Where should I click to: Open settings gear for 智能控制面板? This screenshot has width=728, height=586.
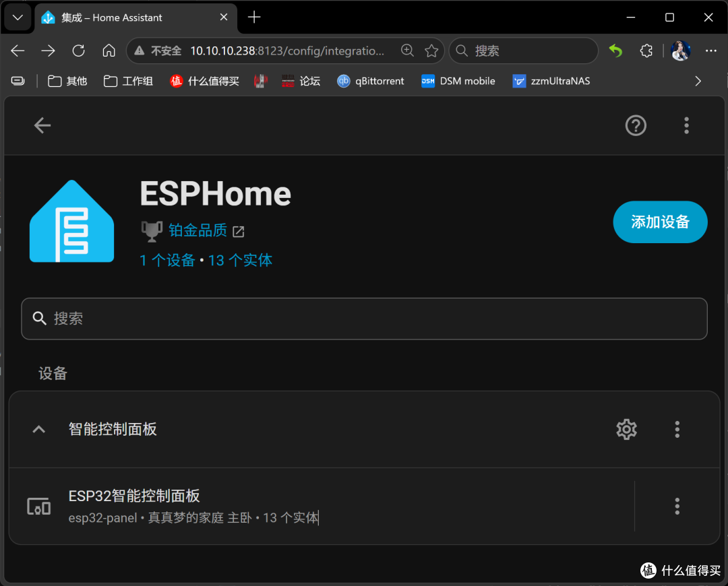tap(626, 429)
